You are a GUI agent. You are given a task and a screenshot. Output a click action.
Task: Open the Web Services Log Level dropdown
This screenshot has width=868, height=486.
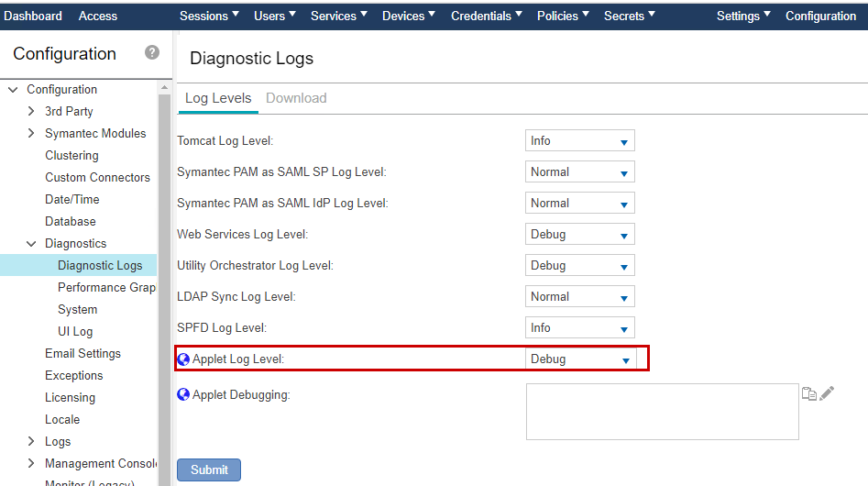click(x=579, y=234)
